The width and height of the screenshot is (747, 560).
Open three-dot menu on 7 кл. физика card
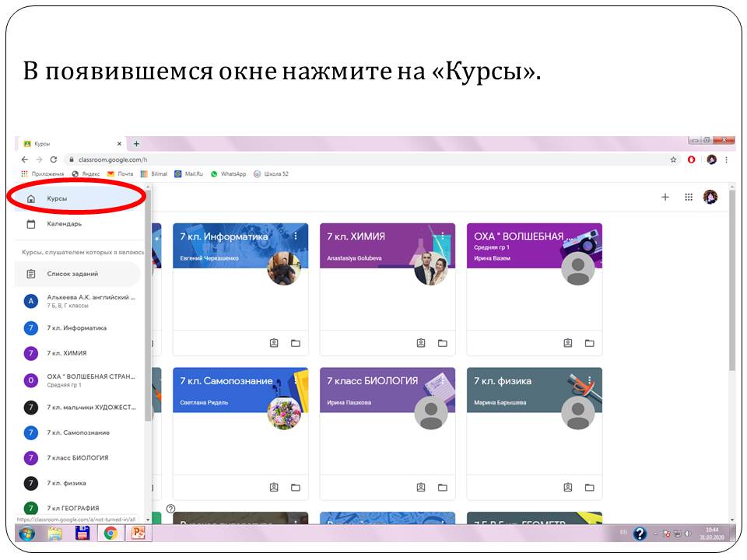[589, 381]
